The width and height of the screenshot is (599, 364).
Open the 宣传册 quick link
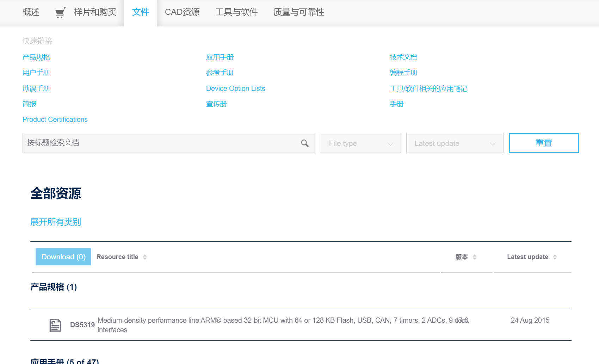(x=216, y=104)
